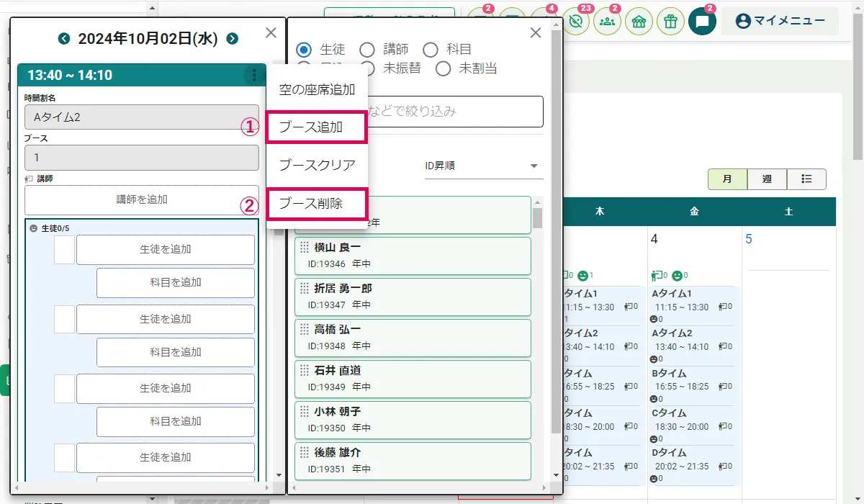Switch calendar to 週 view
The image size is (864, 504).
click(x=767, y=179)
